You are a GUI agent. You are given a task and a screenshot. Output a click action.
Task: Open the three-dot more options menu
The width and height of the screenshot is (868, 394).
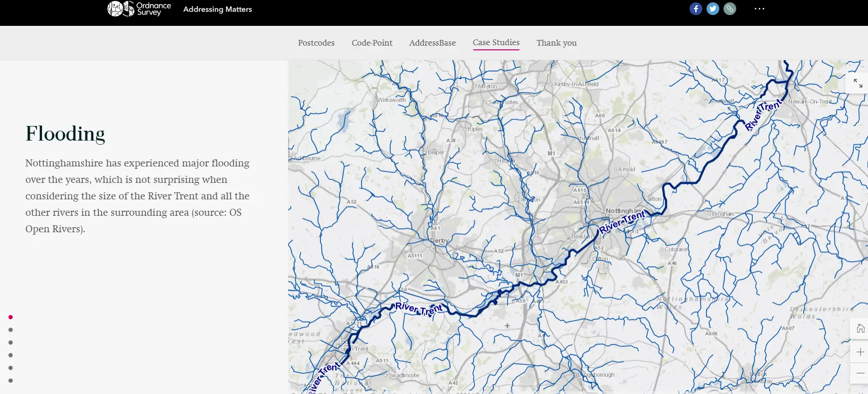(x=759, y=9)
